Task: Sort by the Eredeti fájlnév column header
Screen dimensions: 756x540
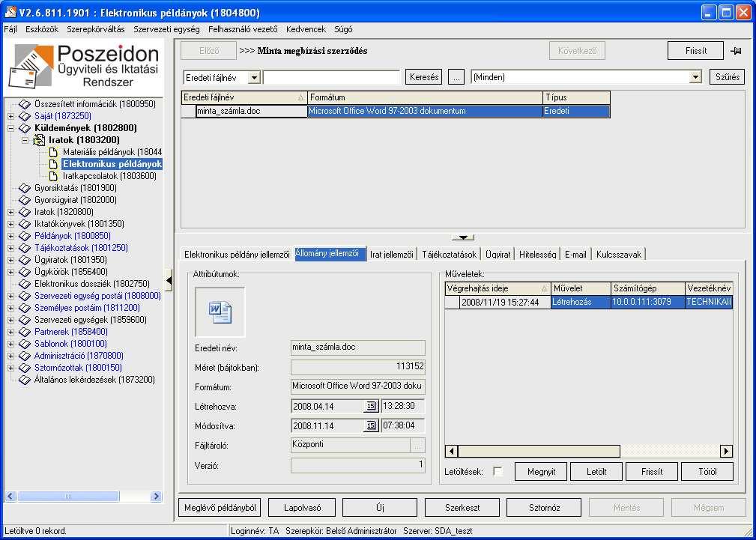Action: pos(244,98)
